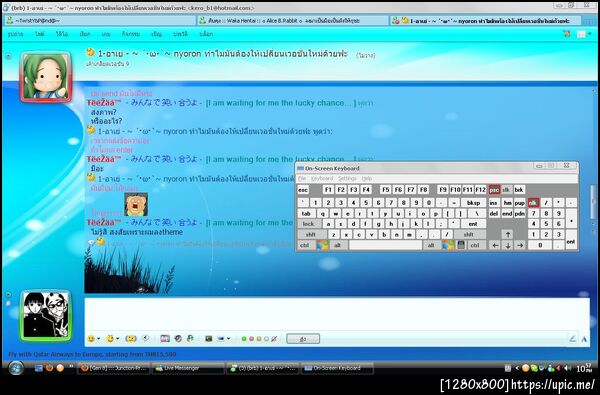The height and width of the screenshot is (395, 600).
Task: Click the top-right toolbar colorful icon in Messenger
Action: coord(567,34)
